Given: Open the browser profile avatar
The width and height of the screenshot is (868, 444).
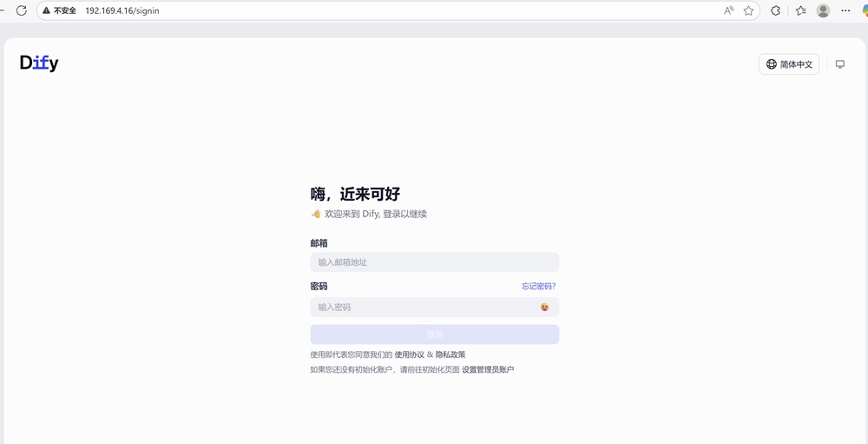Looking at the screenshot, I should click(823, 10).
